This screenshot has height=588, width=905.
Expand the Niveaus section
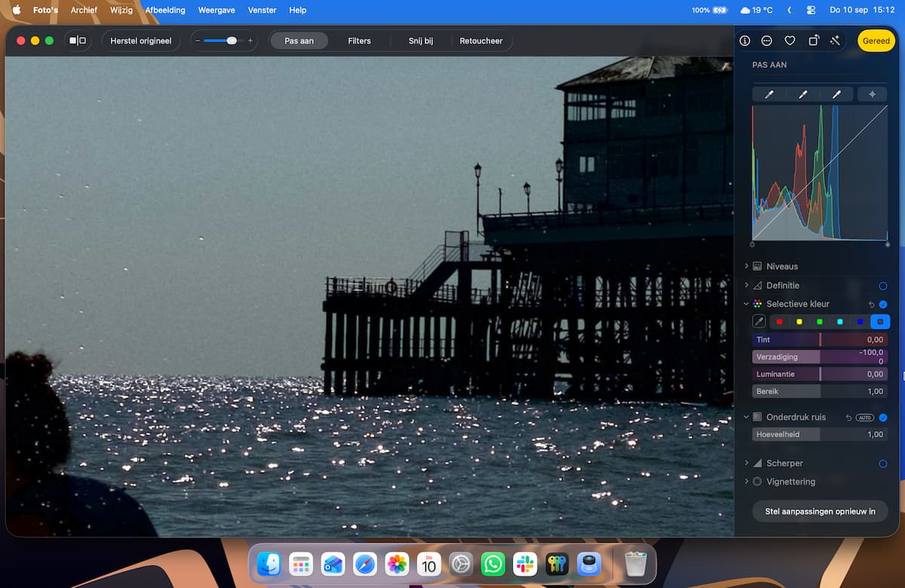747,266
